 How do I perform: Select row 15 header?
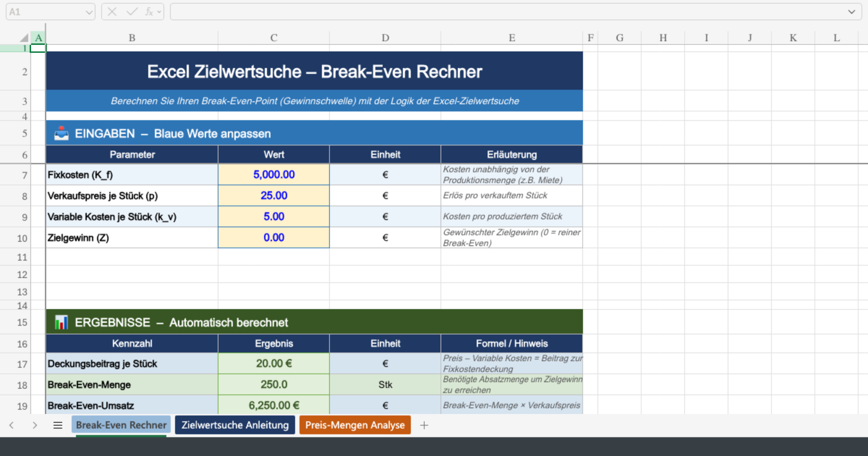pos(15,322)
